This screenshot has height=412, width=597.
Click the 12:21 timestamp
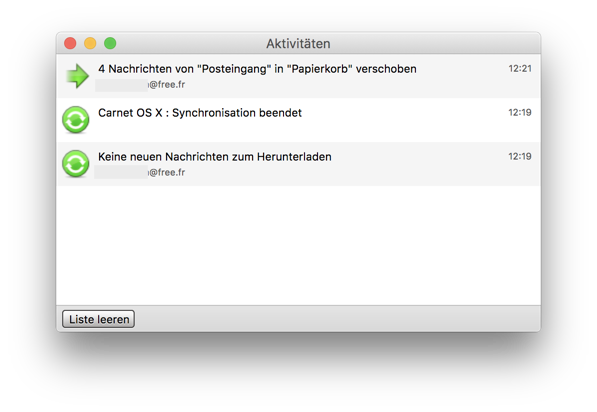520,69
